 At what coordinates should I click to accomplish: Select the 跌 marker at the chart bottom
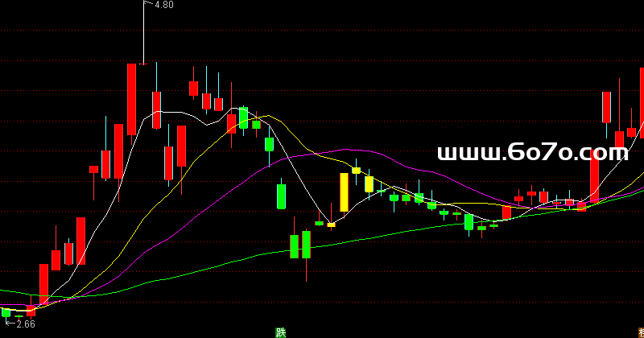(x=280, y=332)
